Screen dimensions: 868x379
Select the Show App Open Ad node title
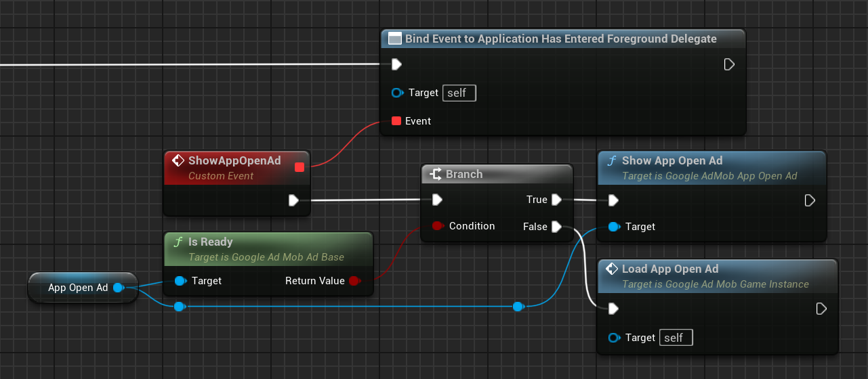coord(672,161)
